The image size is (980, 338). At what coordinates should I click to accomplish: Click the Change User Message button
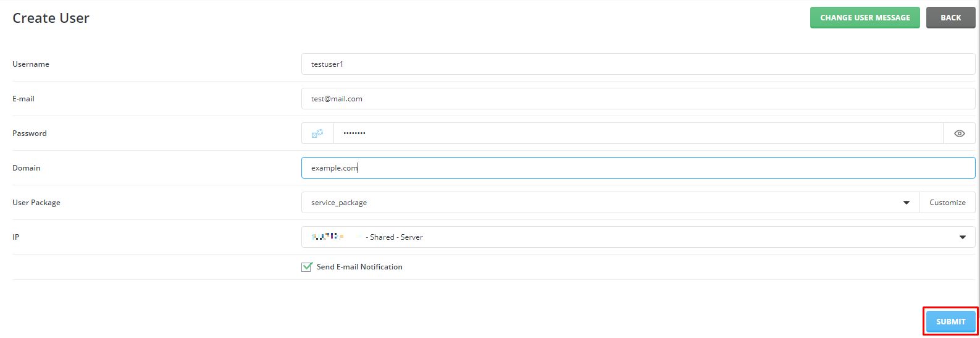pyautogui.click(x=865, y=18)
